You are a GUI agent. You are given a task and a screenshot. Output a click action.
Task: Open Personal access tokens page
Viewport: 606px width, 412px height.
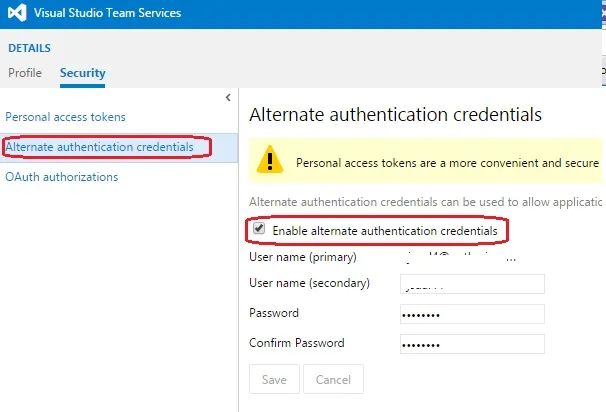tap(66, 117)
